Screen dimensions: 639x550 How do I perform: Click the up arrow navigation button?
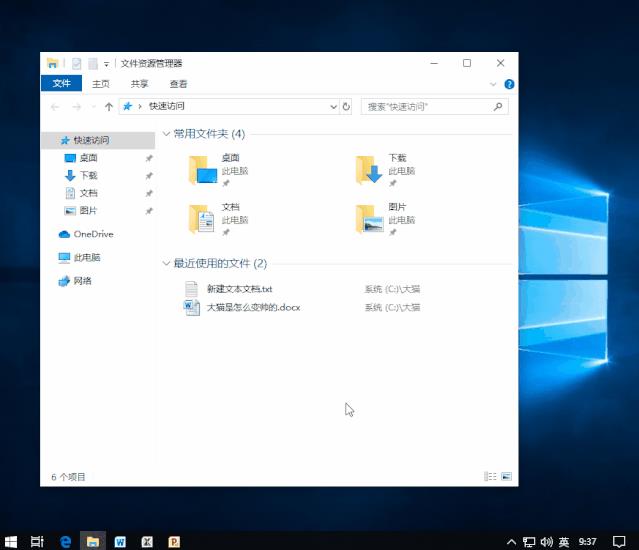(x=108, y=107)
